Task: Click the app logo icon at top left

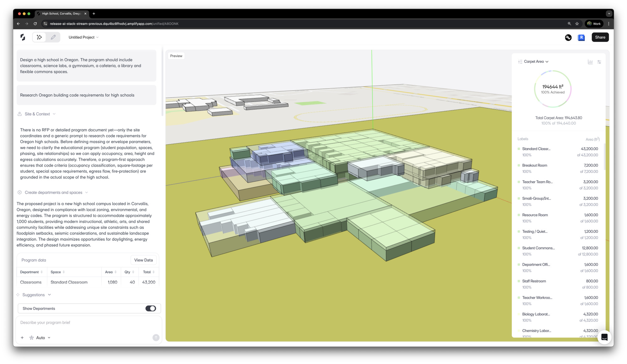Action: point(23,37)
